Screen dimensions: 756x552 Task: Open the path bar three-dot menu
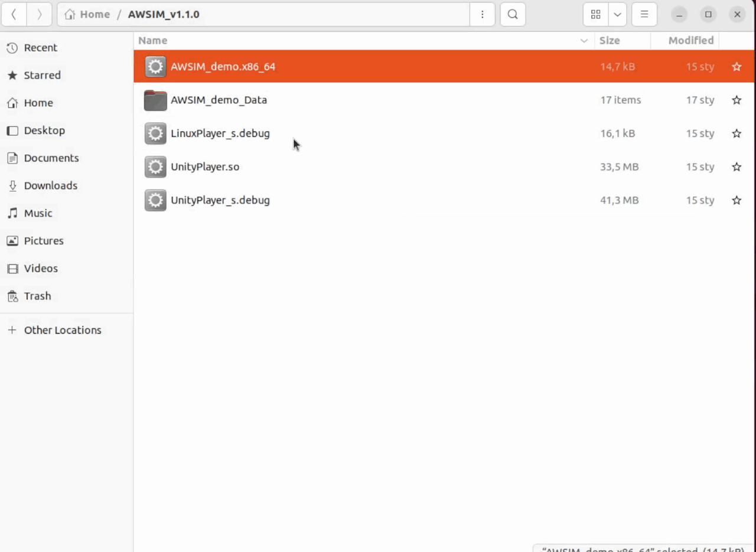tap(483, 14)
